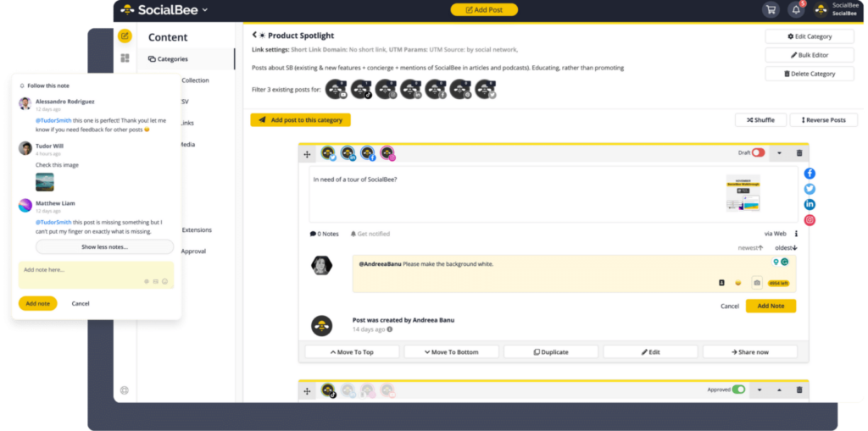Go back with arrow beside Product Spotlight
This screenshot has width=868, height=431.
point(254,35)
